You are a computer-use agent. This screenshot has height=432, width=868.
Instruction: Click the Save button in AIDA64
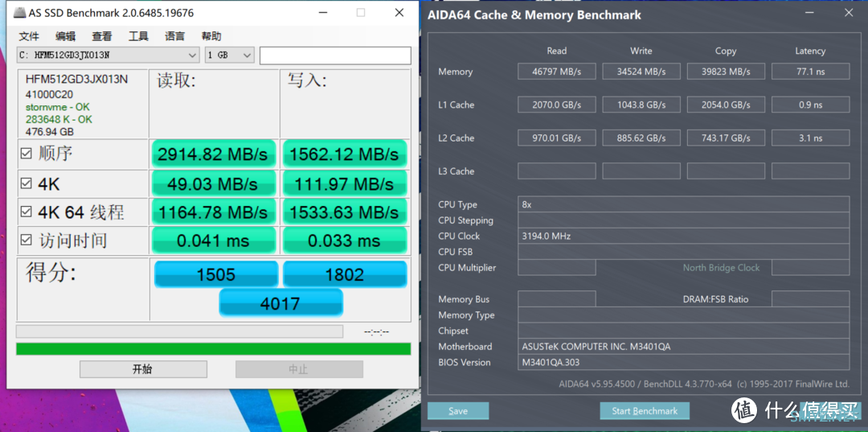point(458,411)
